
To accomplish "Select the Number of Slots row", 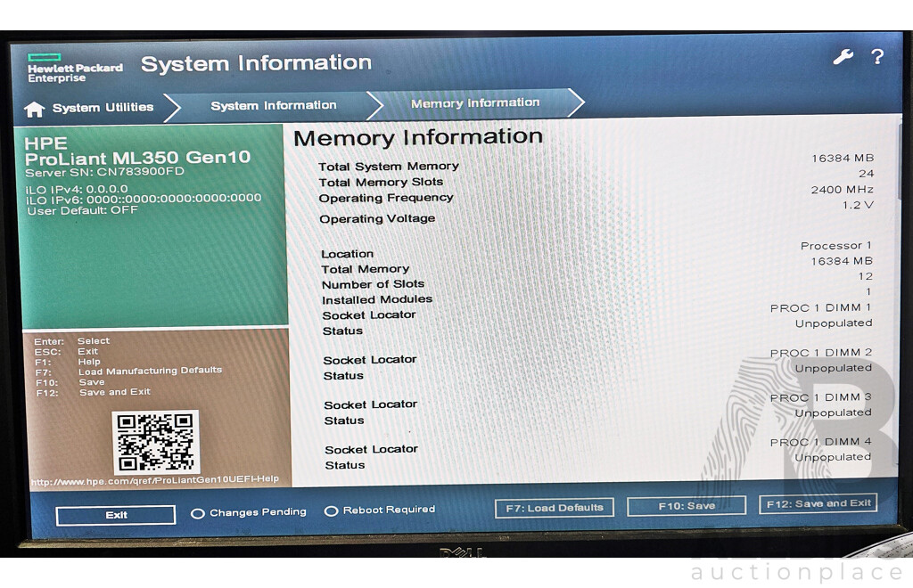I will tap(596, 281).
